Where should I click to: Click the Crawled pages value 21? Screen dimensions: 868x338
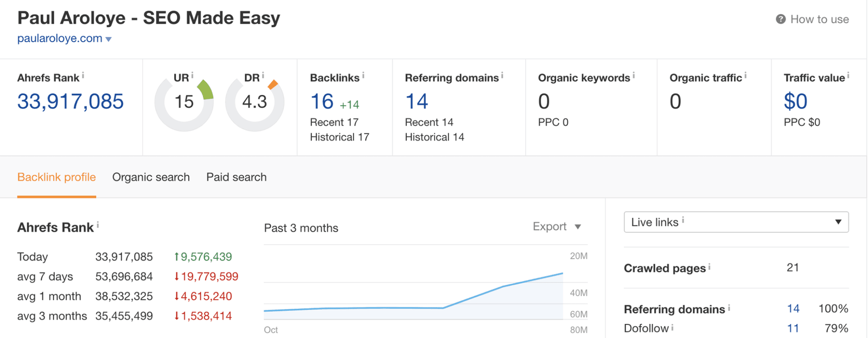click(793, 267)
